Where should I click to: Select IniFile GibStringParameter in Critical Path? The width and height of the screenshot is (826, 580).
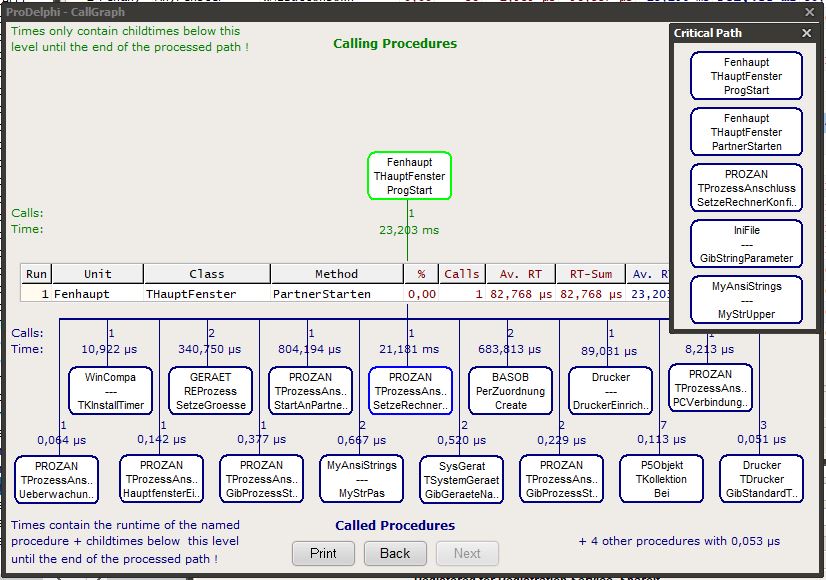point(746,244)
